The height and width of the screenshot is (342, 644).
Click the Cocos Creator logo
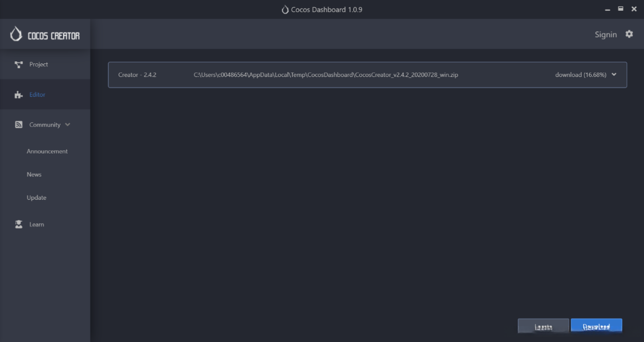point(45,35)
